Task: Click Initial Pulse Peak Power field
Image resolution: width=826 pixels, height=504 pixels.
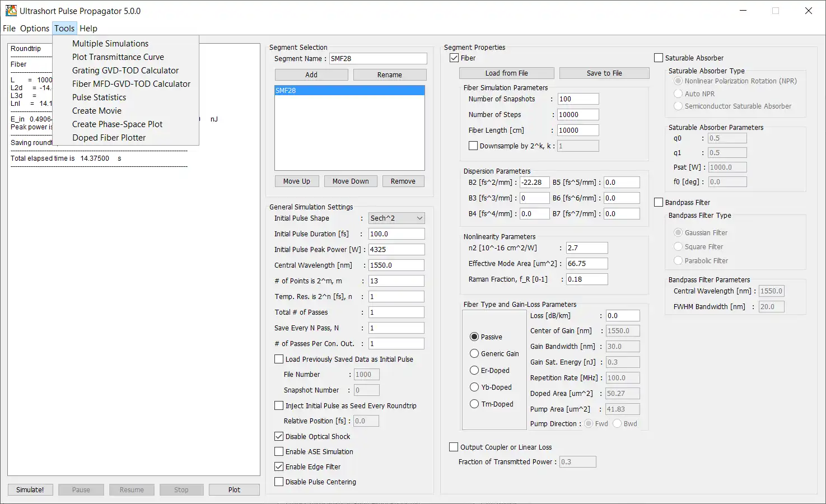Action: click(396, 249)
